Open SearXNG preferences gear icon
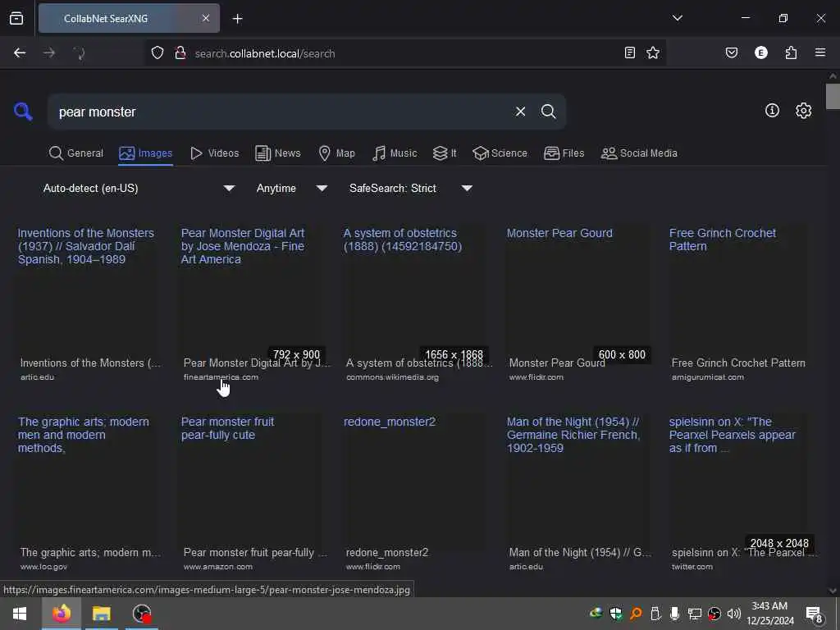This screenshot has height=630, width=840. point(803,111)
